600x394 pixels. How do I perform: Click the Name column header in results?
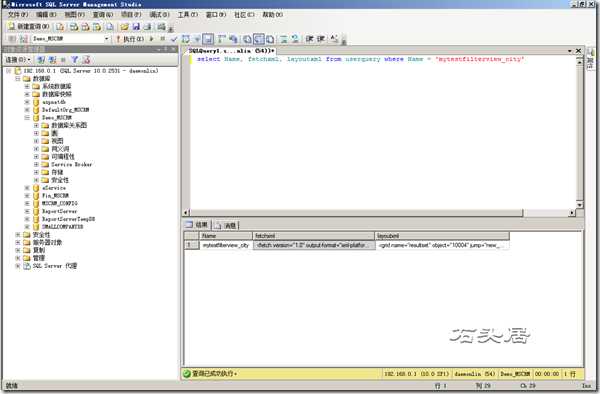point(226,236)
